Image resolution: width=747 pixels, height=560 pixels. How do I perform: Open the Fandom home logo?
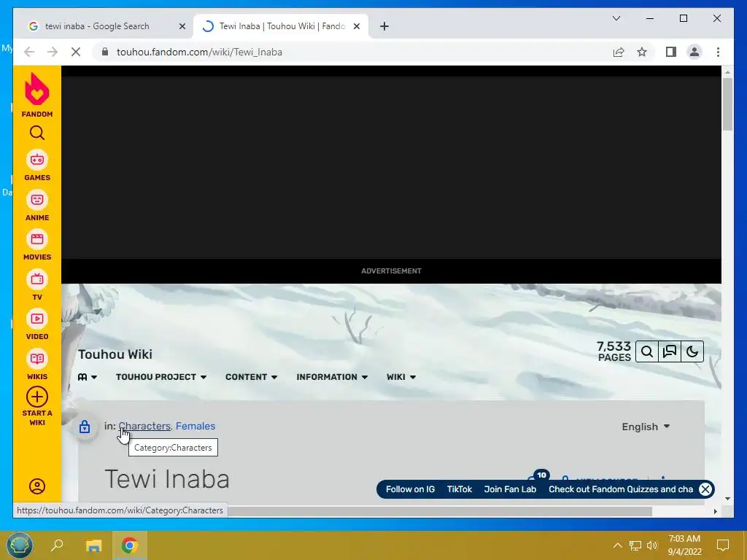pyautogui.click(x=36, y=95)
